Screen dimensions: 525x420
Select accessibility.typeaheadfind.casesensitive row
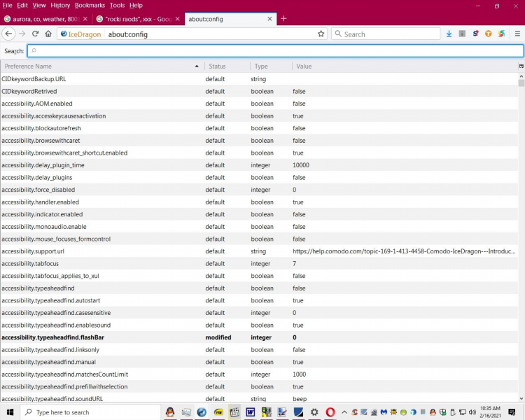click(x=259, y=313)
